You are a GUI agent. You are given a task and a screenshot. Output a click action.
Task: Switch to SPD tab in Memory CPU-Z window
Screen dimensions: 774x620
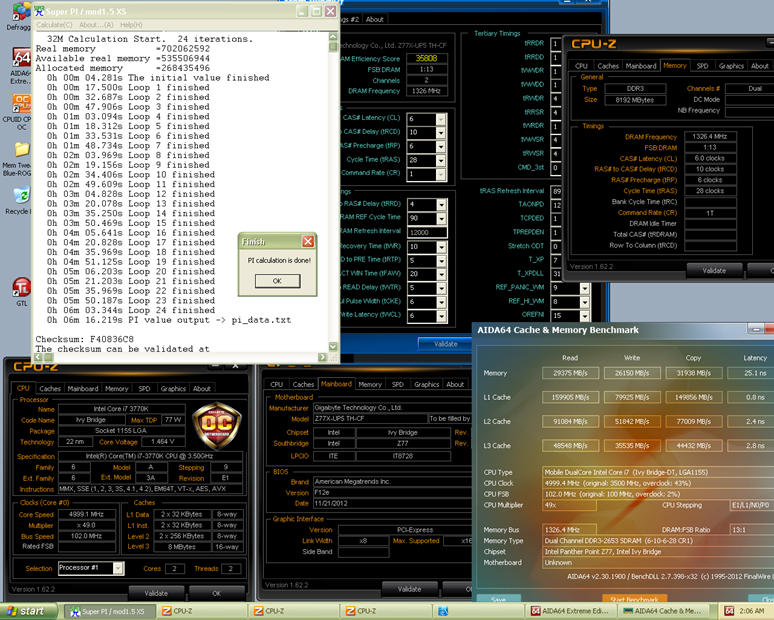pyautogui.click(x=702, y=66)
